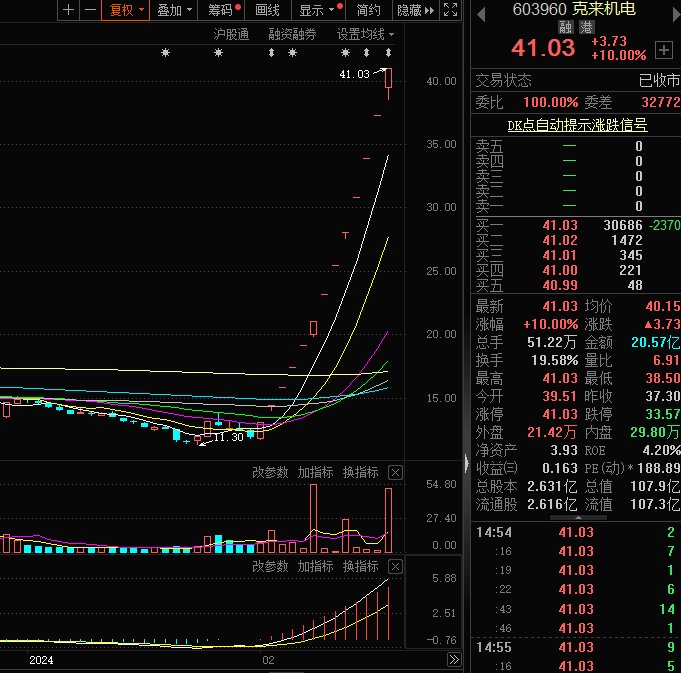Click the second star info marker
Image resolution: width=681 pixels, height=673 pixels.
(218, 53)
